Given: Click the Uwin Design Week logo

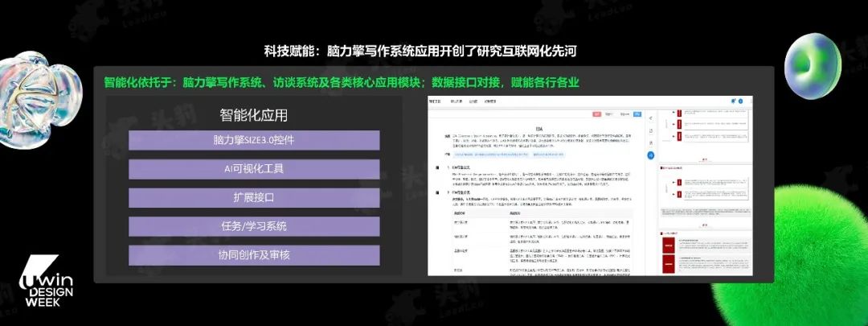Looking at the screenshot, I should 46,281.
